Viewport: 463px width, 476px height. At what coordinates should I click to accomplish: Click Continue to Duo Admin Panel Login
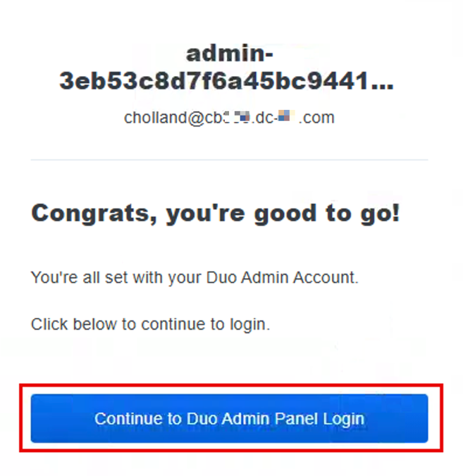pyautogui.click(x=229, y=418)
